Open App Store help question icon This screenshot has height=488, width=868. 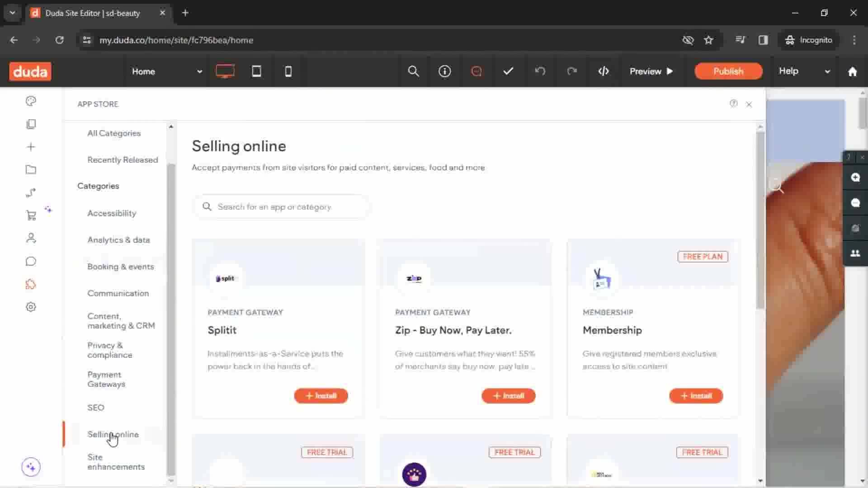pyautogui.click(x=733, y=103)
